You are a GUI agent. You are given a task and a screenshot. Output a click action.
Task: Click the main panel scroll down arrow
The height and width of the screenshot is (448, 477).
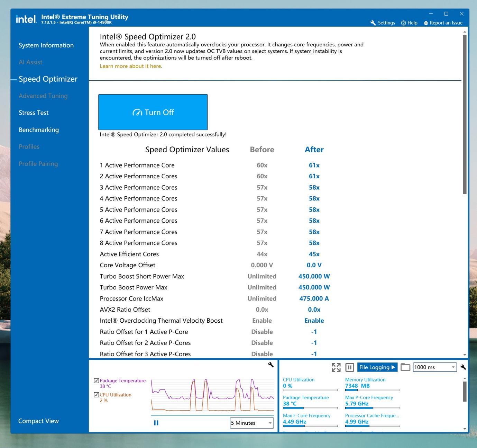click(465, 355)
